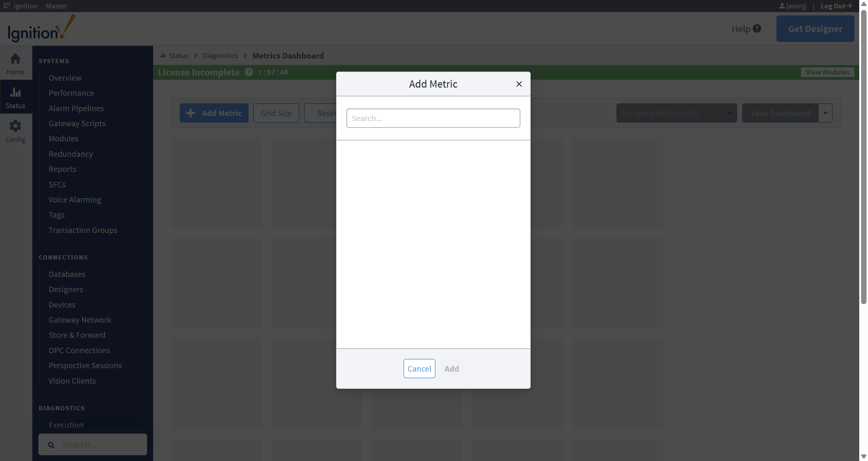The width and height of the screenshot is (868, 461).
Task: Click the Ignition logo
Action: 41,29
